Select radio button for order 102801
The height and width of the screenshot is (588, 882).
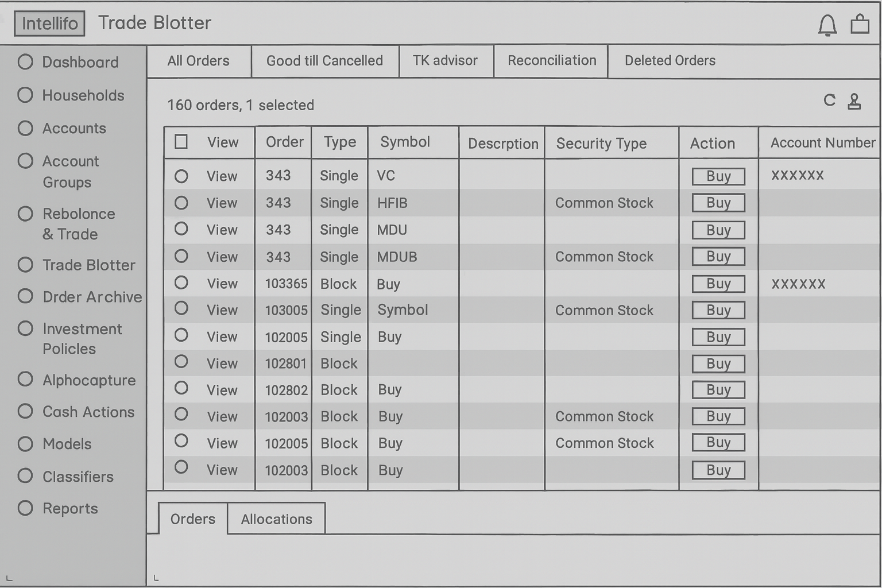pyautogui.click(x=181, y=362)
